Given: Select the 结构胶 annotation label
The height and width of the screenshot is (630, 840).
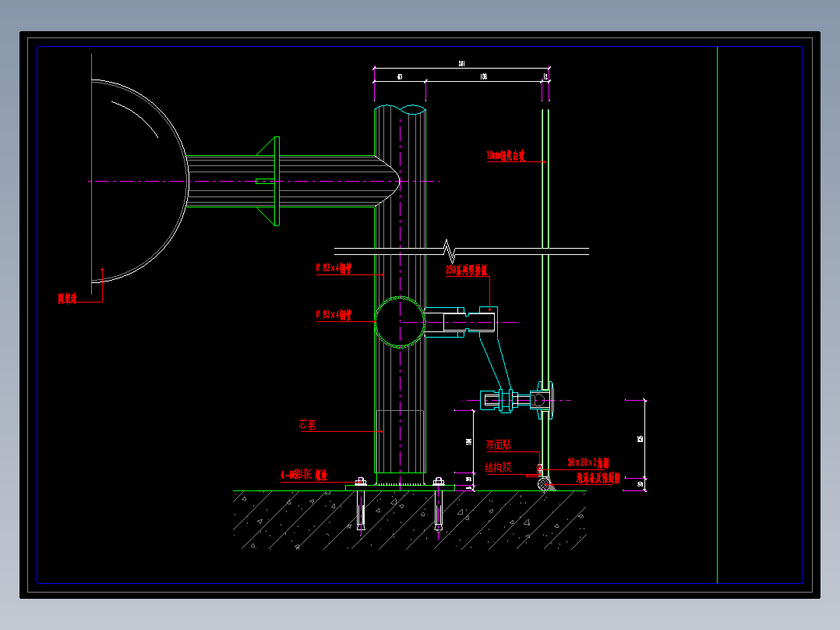Looking at the screenshot, I should (x=498, y=468).
